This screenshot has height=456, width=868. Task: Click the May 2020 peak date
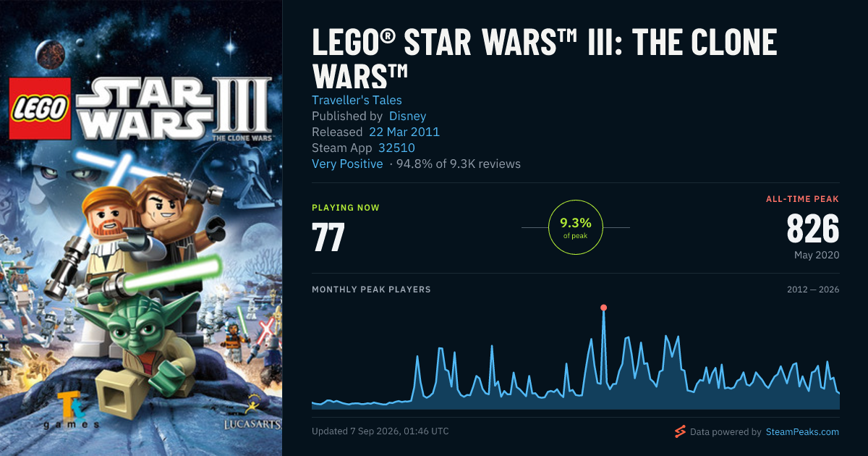point(817,255)
